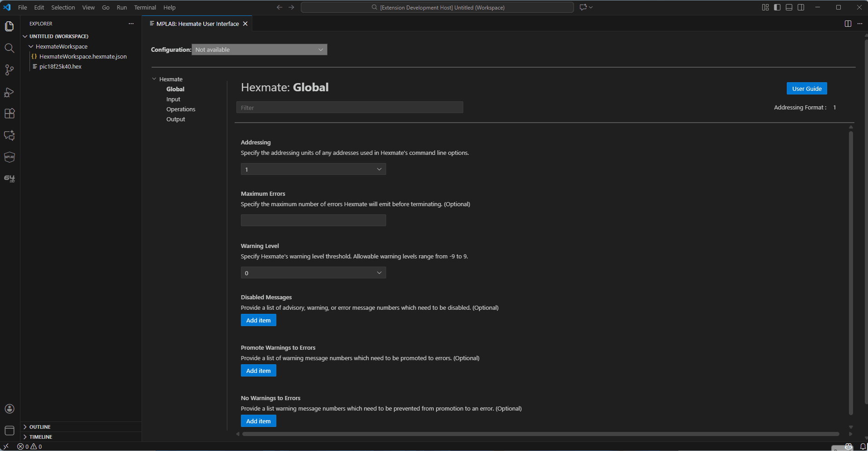Image resolution: width=868 pixels, height=451 pixels.
Task: Open the MPLAB extension sidebar view
Action: pyautogui.click(x=9, y=157)
